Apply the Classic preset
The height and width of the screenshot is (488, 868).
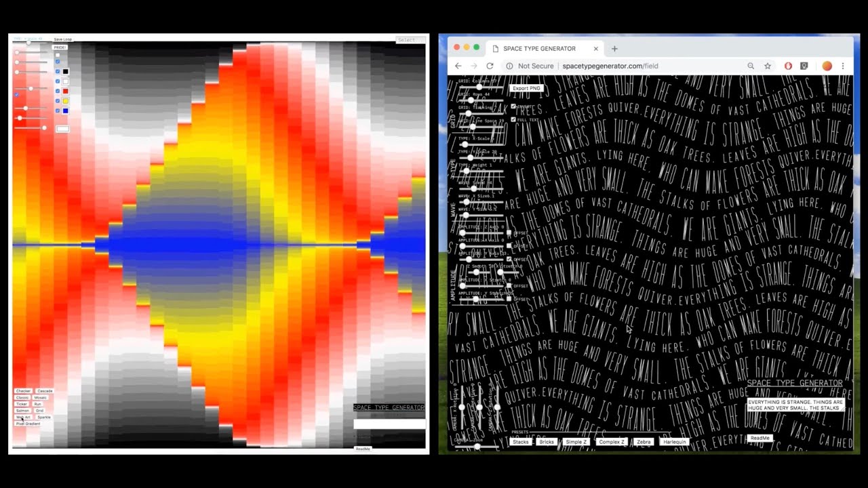pyautogui.click(x=22, y=397)
